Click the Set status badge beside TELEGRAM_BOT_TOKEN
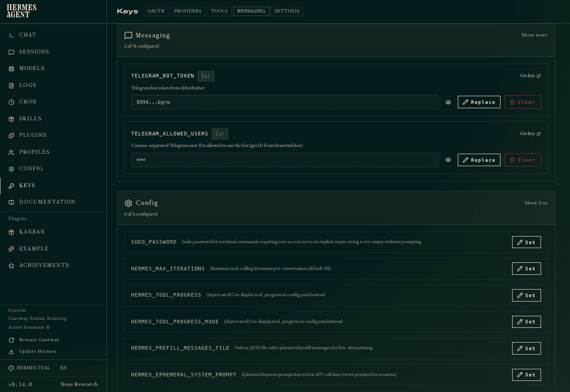Viewport: 570px width, 392px height. click(206, 76)
